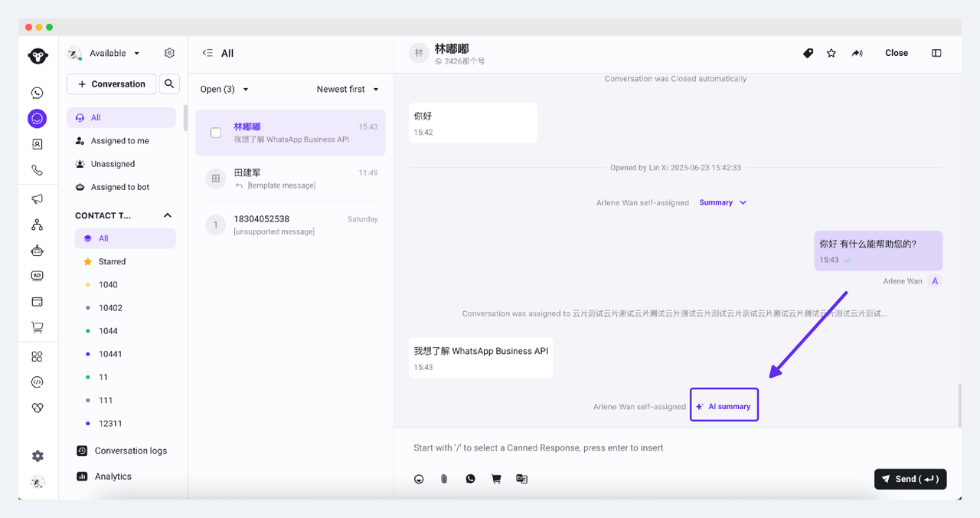The width and height of the screenshot is (980, 518).
Task: Open the search conversations button
Action: [x=169, y=84]
